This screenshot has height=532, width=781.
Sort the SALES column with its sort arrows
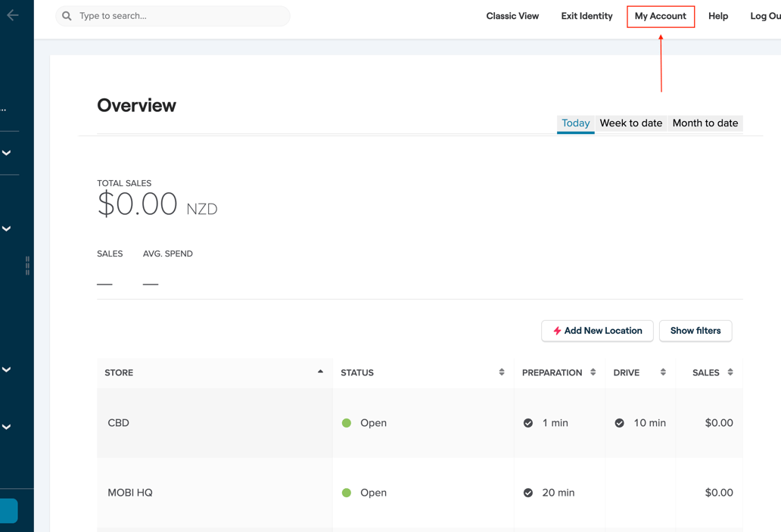[730, 372]
